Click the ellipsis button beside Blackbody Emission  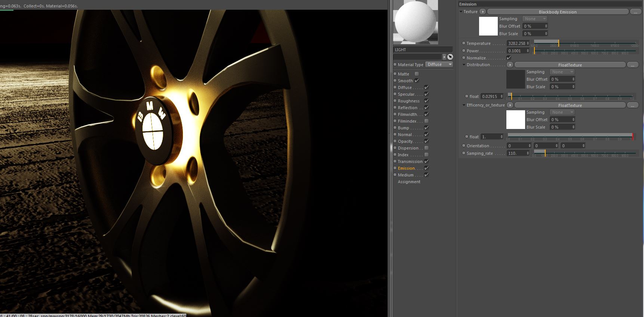point(635,12)
